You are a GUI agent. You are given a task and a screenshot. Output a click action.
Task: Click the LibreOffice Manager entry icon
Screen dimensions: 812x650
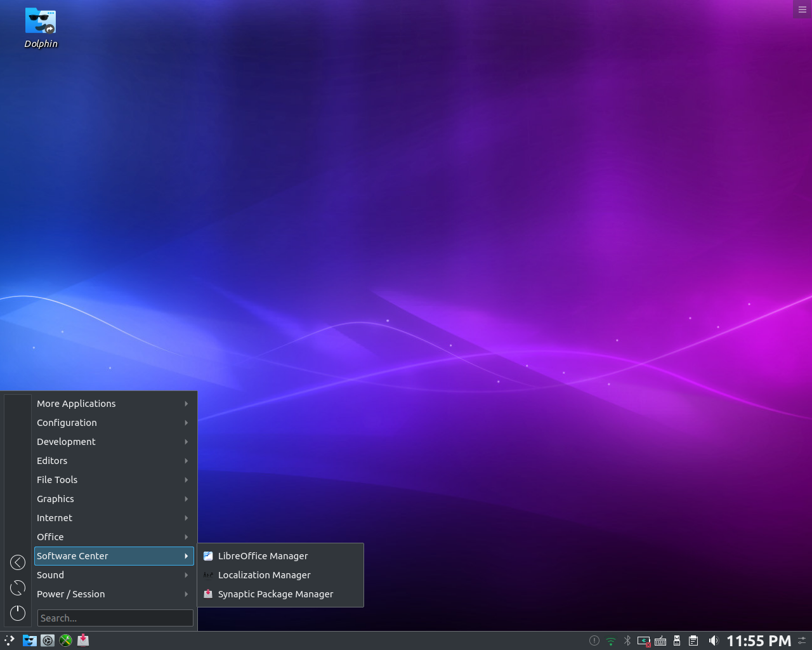[x=208, y=556]
